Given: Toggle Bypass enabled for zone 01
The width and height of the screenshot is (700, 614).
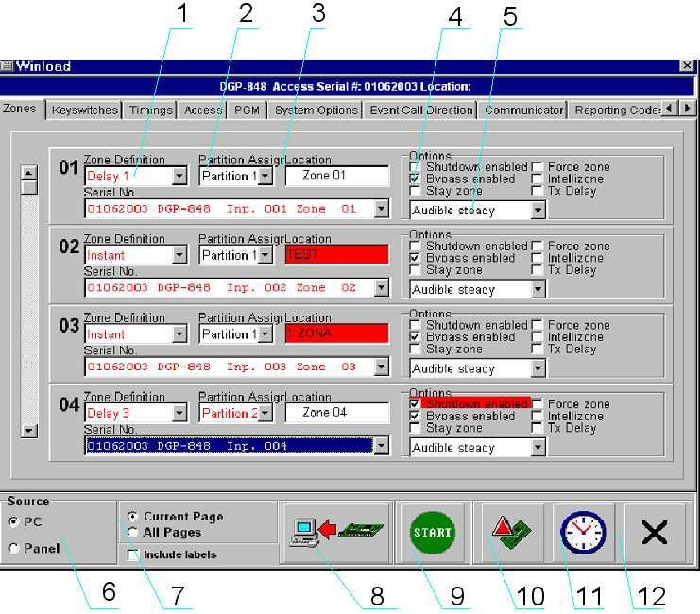Looking at the screenshot, I should pyautogui.click(x=415, y=179).
